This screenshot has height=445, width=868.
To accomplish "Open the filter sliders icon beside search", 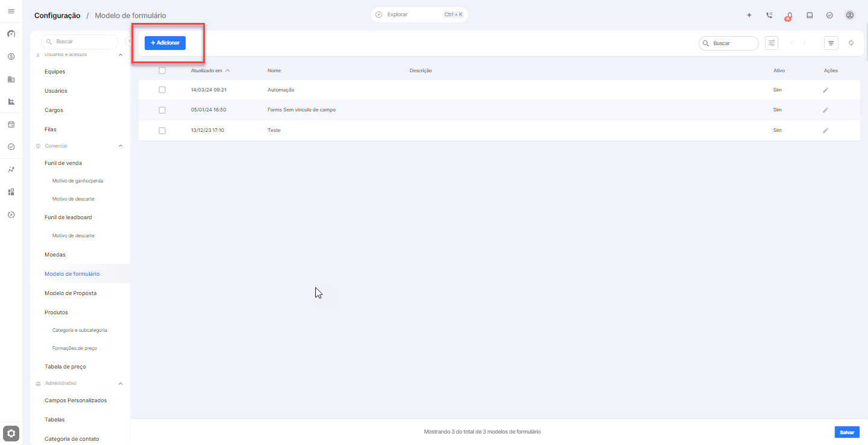I will pos(771,43).
